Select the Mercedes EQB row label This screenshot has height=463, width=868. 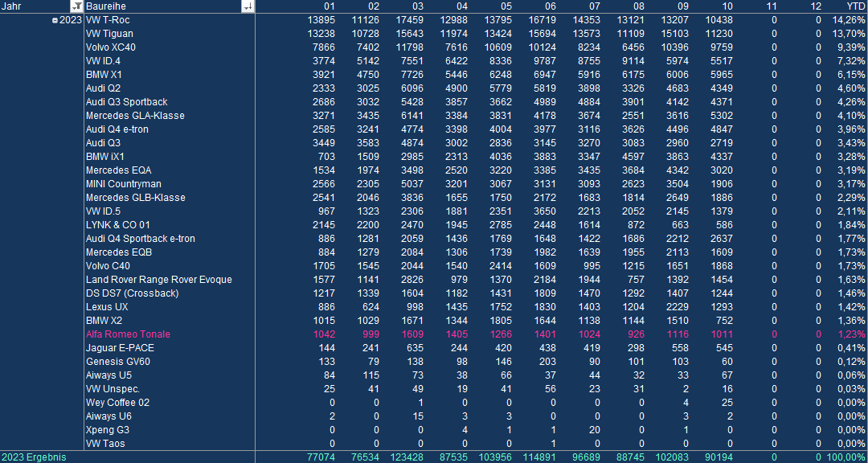coord(119,252)
